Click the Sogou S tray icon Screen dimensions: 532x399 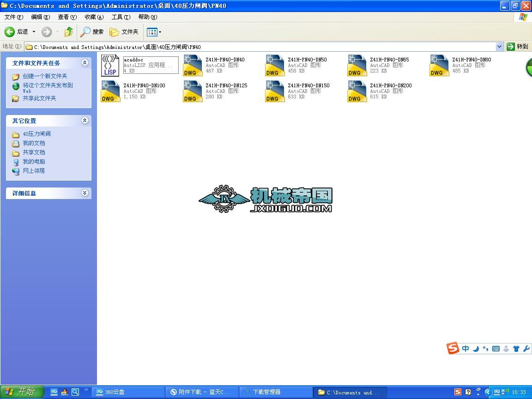coord(458,392)
